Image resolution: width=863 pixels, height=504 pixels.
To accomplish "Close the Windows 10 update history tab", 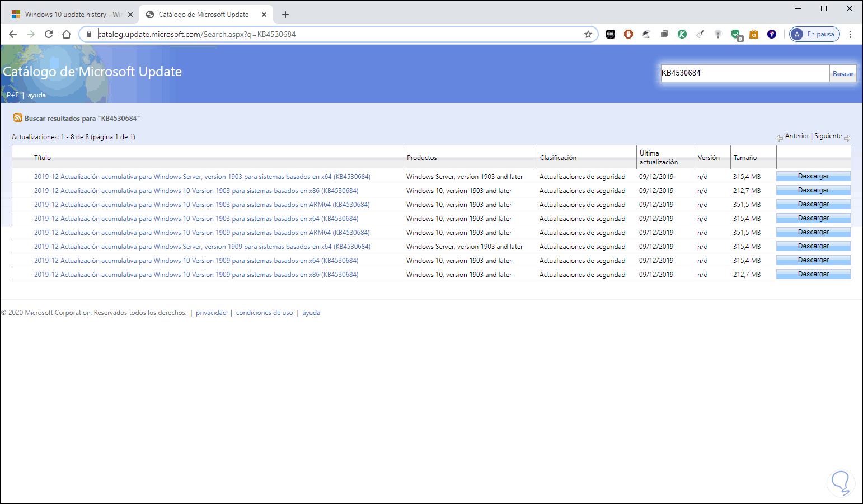I will (130, 15).
